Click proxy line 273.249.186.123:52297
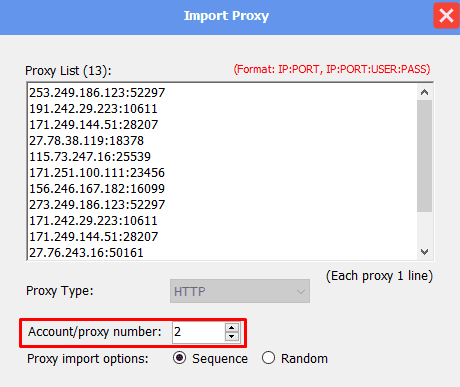The width and height of the screenshot is (460, 387). click(x=97, y=205)
